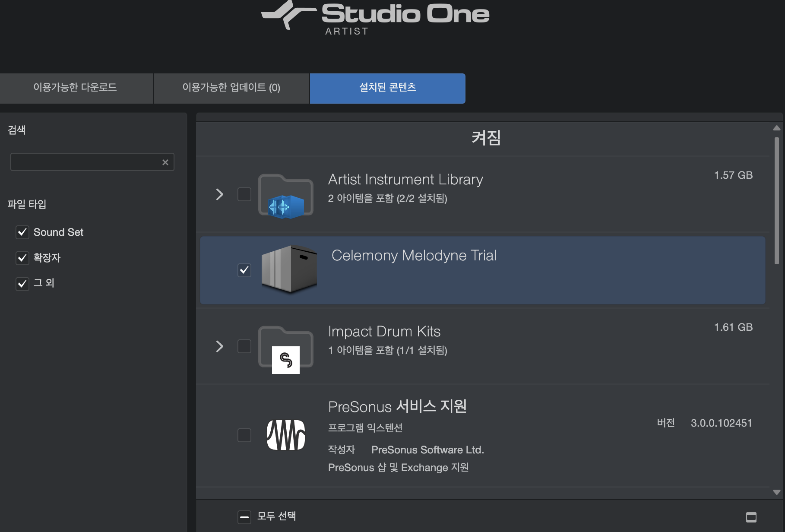Click the PreSonus waveform logo icon

point(286,435)
